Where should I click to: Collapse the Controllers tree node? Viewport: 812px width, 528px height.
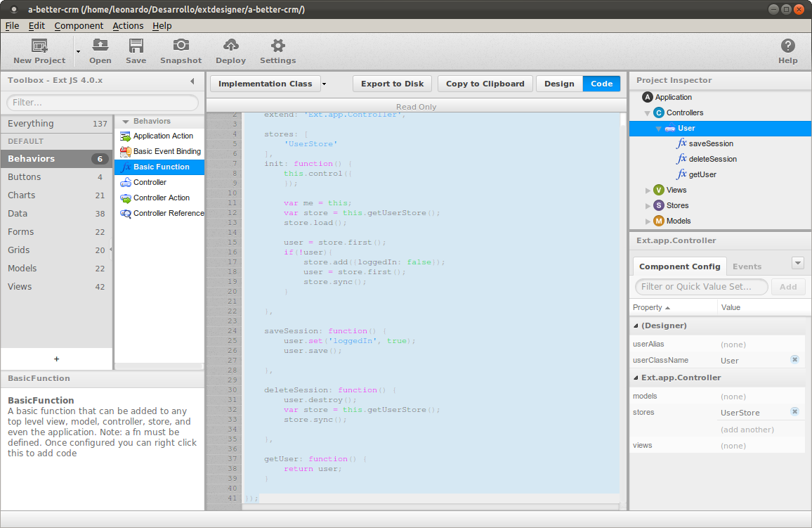point(647,113)
